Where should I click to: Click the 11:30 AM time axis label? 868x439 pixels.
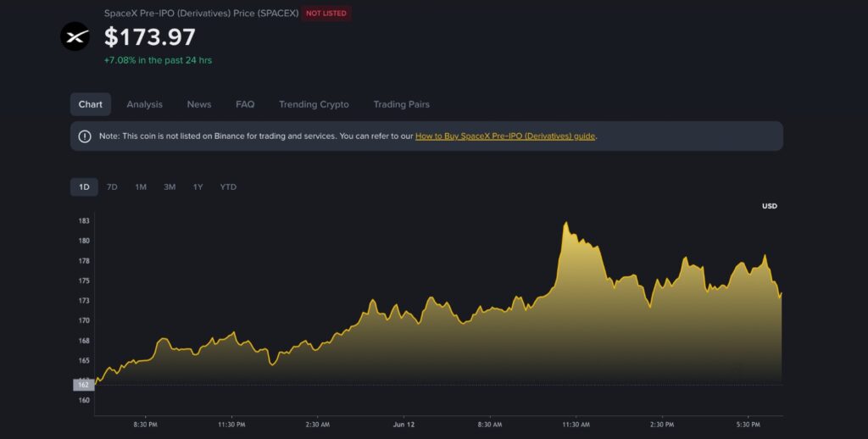[576, 425]
